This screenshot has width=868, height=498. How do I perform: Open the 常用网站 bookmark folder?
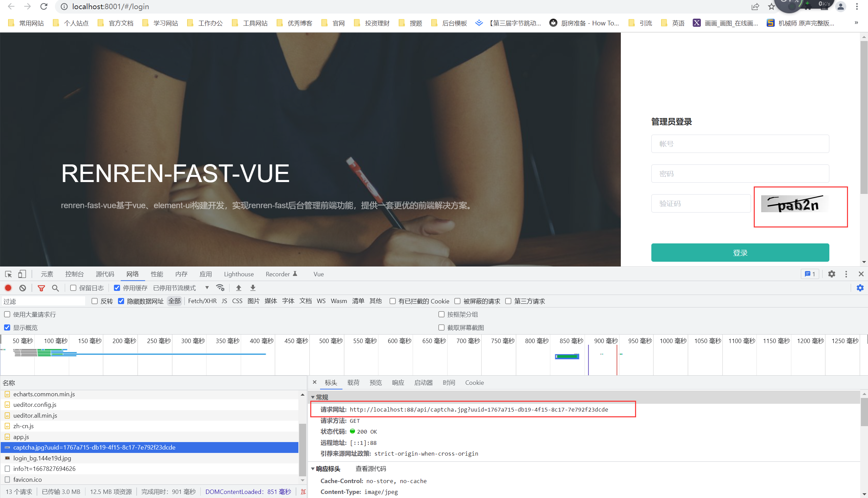26,23
